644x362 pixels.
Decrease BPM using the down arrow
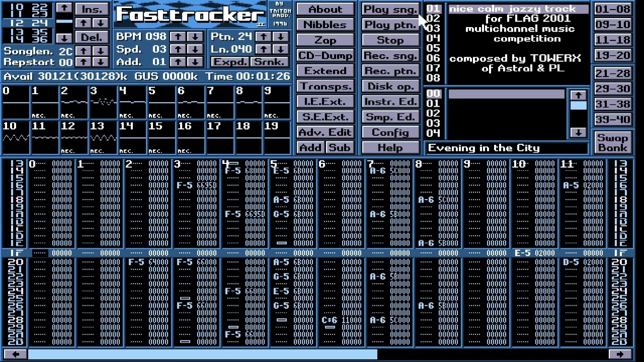195,37
